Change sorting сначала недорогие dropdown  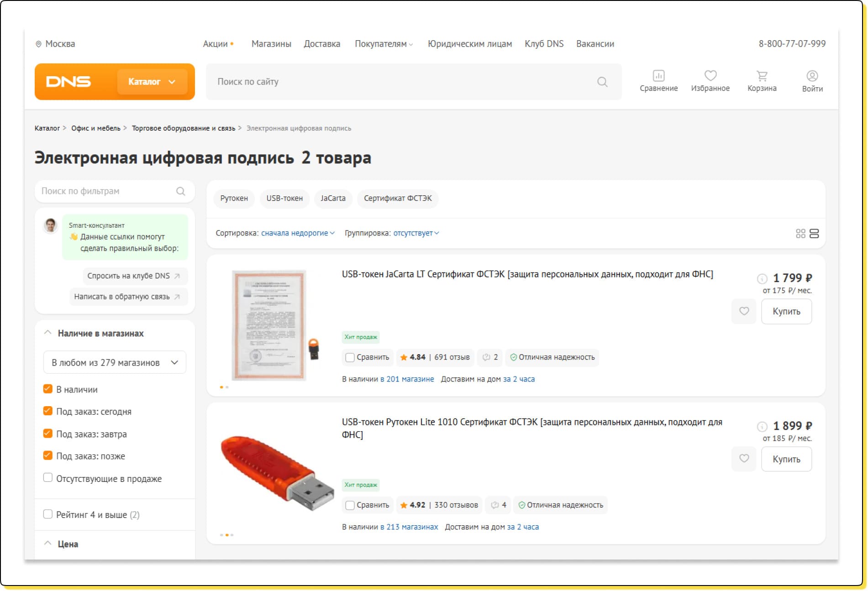click(298, 233)
